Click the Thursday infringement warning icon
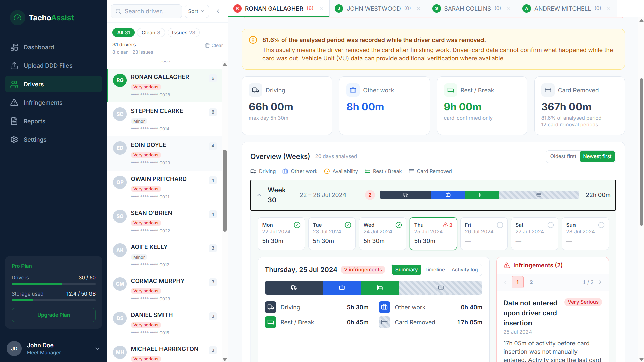 [x=446, y=225]
